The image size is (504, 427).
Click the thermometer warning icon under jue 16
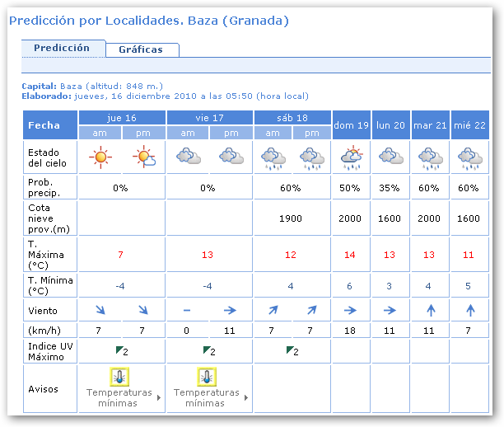119,378
